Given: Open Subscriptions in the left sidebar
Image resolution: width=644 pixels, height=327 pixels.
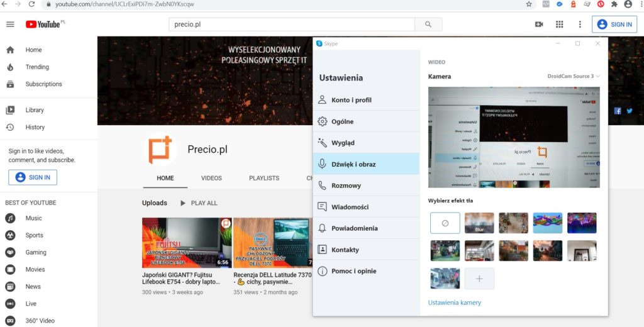Looking at the screenshot, I should click(43, 84).
